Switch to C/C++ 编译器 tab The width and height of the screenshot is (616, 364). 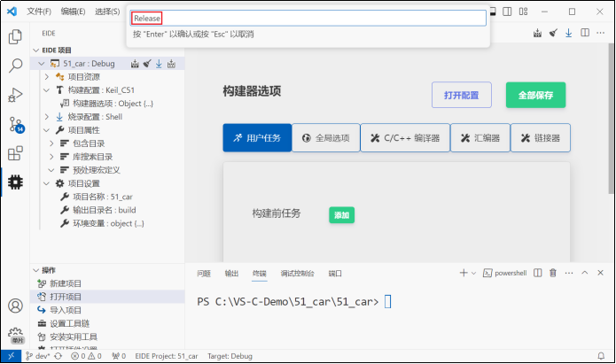point(405,138)
